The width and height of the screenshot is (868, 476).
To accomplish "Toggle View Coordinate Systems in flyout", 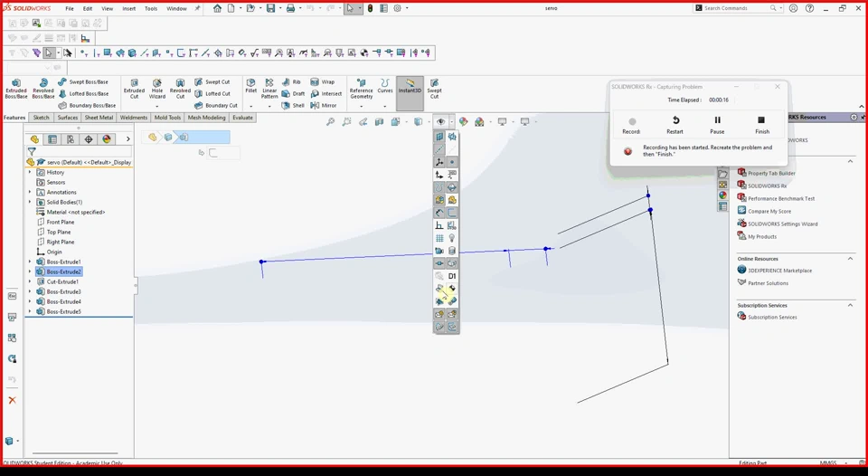I will coord(439,162).
